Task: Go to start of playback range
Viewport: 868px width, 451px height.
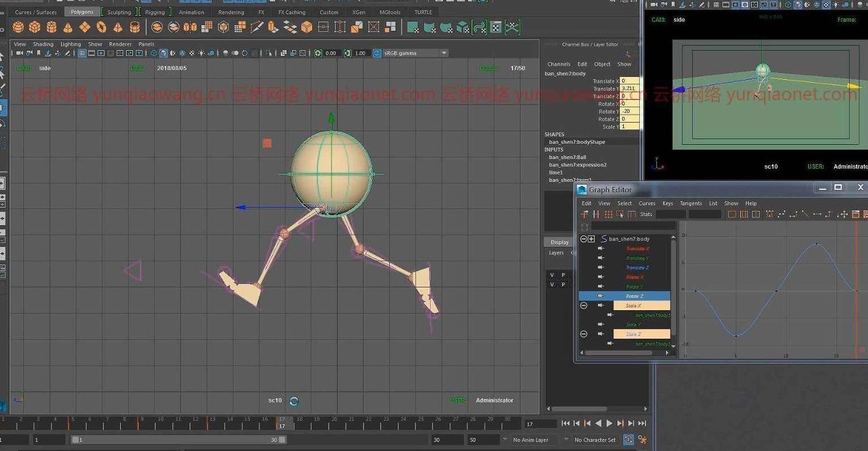Action: click(x=565, y=423)
